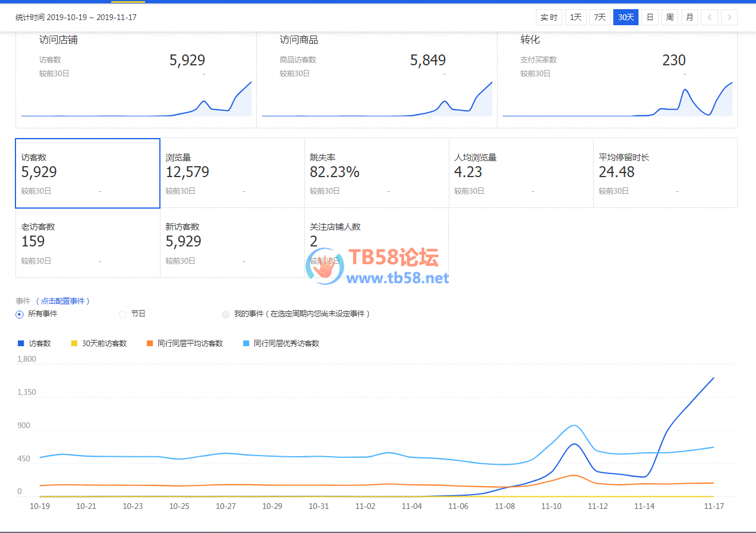
Task: Select the 我的事件 radio button
Action: 226,314
